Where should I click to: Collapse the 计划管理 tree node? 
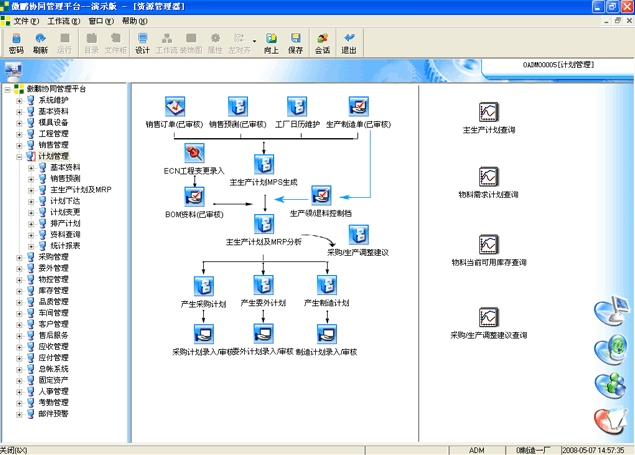coord(19,156)
